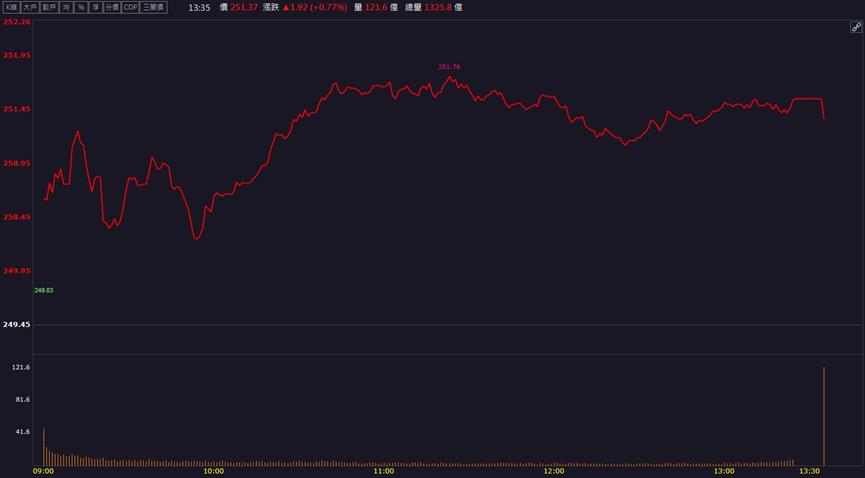Click the change value 1.92 (+0.77%)
This screenshot has width=865, height=478.
click(315, 8)
